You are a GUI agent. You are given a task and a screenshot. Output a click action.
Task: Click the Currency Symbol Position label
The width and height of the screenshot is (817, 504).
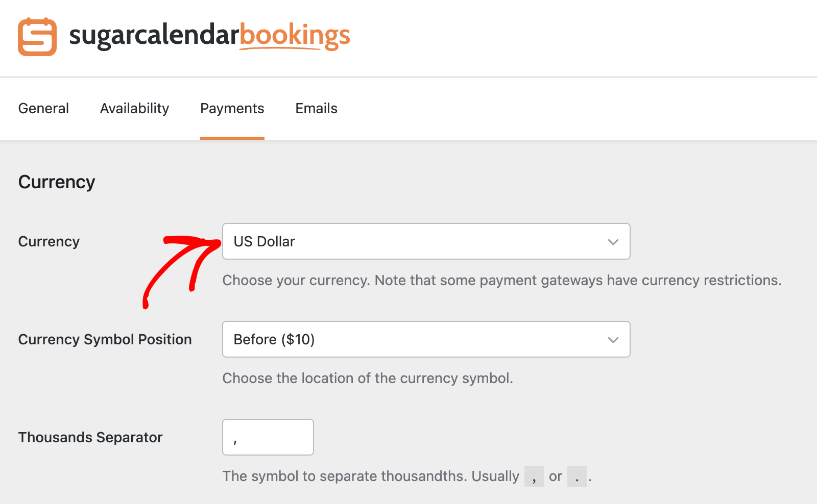pyautogui.click(x=105, y=339)
